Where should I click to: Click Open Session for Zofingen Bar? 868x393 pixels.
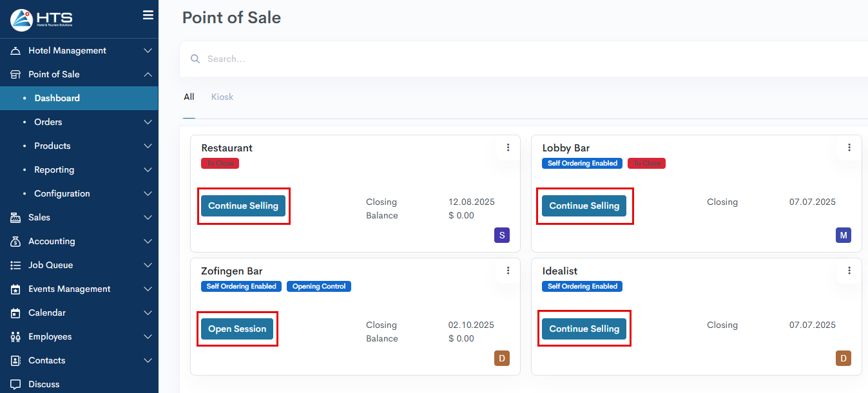pyautogui.click(x=237, y=329)
